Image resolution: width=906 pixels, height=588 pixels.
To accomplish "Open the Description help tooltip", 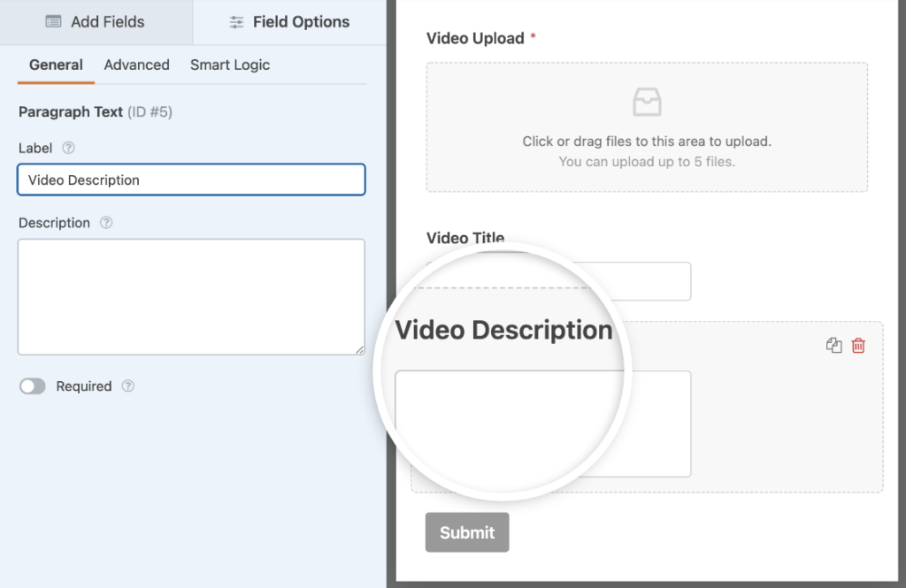I will 105,223.
